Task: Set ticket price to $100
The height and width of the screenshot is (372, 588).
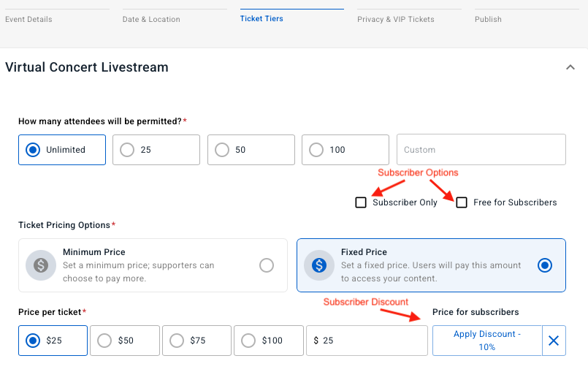Action: pos(248,341)
